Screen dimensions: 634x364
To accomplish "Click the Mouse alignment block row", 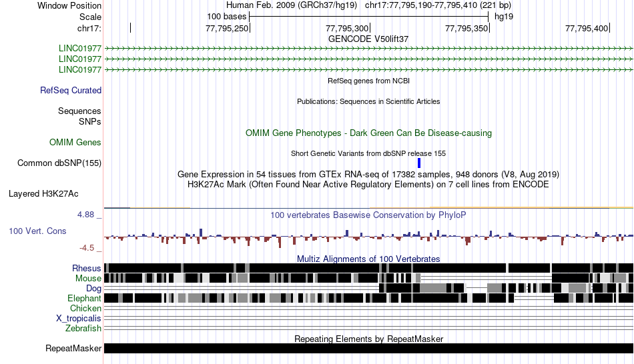I will tap(369, 278).
